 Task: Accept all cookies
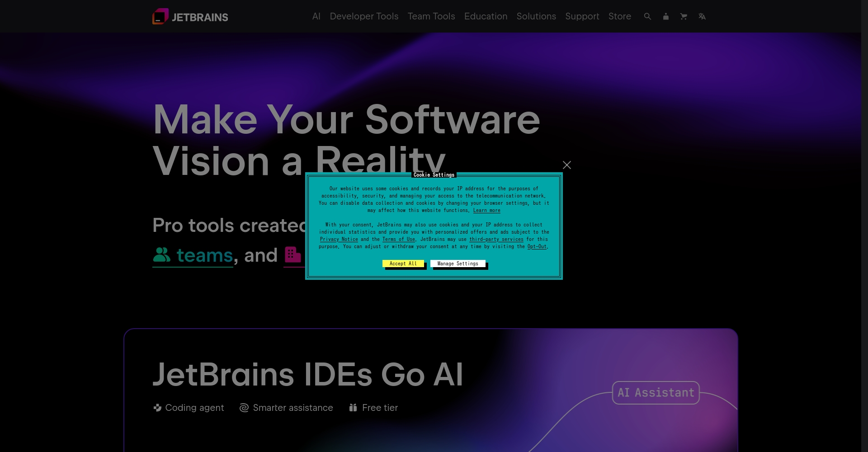403,264
